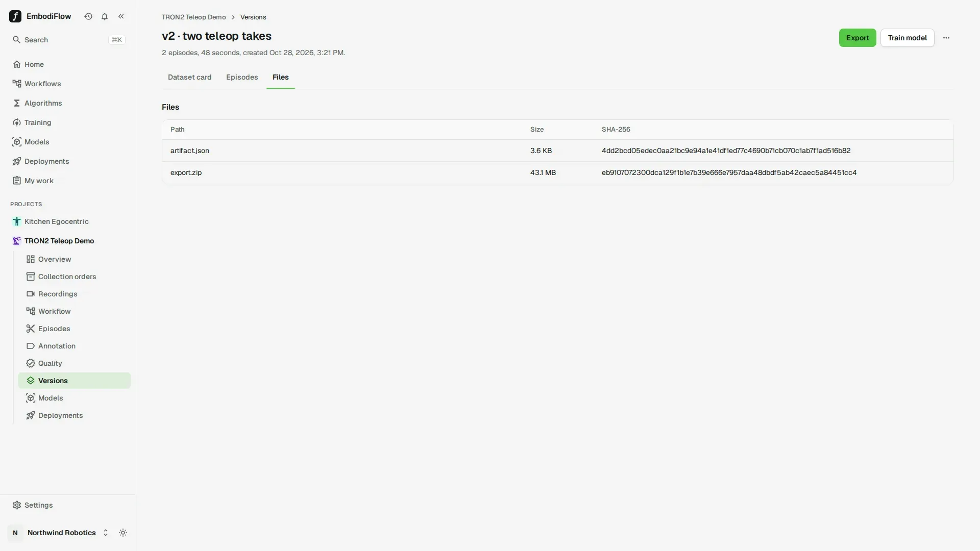Click the 3.6 KB size cell
This screenshot has width=980, height=551.
(541, 151)
